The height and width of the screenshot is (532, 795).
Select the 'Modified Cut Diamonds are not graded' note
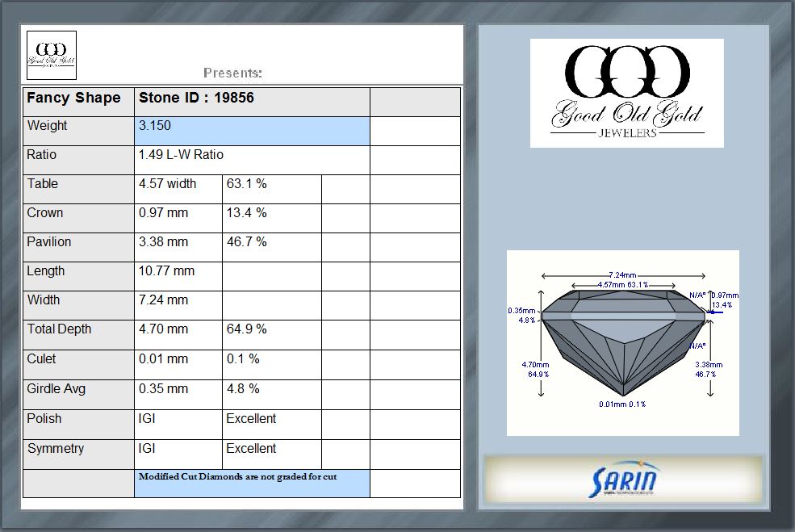[x=252, y=484]
